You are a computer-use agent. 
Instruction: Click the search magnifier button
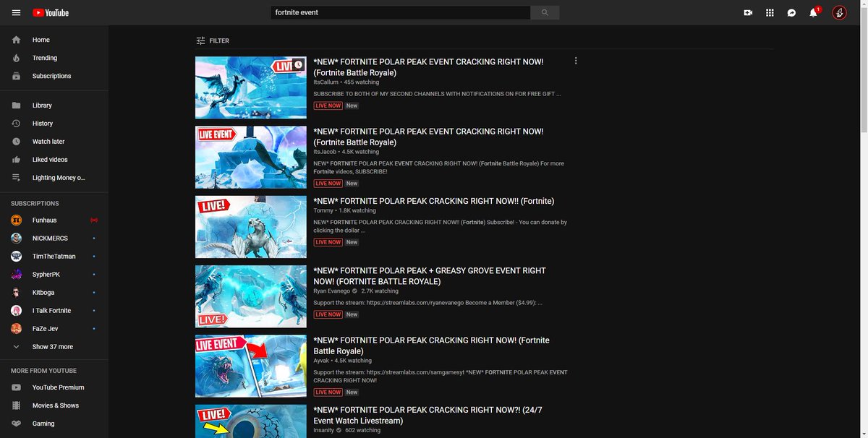pos(545,12)
